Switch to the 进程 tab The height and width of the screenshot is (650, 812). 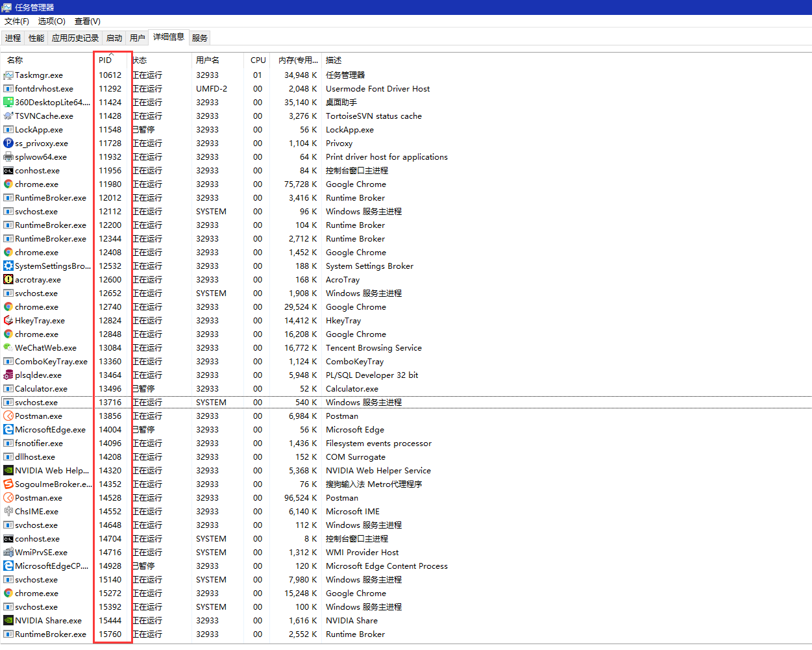(13, 38)
